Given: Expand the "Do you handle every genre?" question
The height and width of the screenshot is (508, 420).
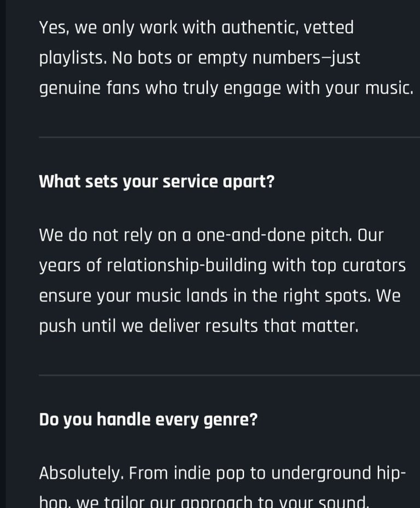Looking at the screenshot, I should coord(148,420).
